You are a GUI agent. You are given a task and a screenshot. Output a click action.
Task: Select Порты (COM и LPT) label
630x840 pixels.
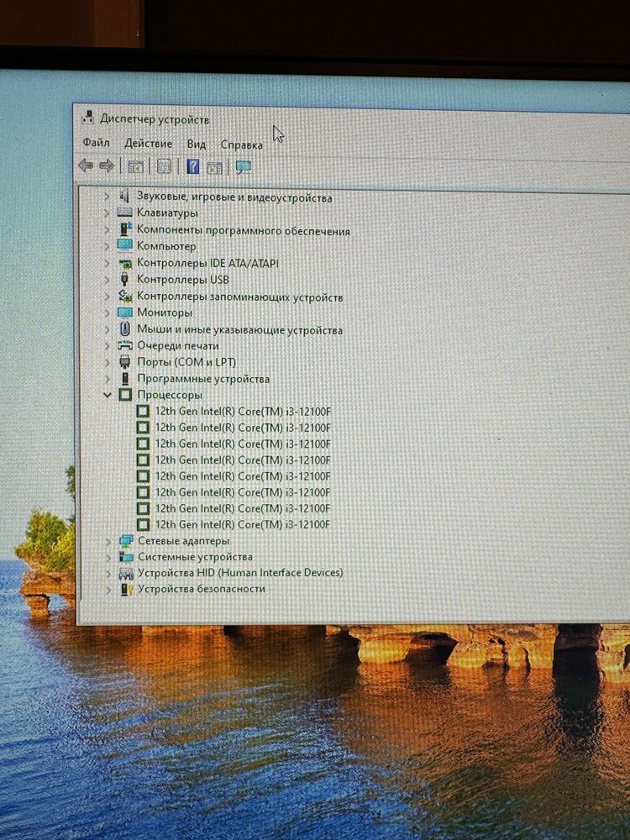point(186,362)
